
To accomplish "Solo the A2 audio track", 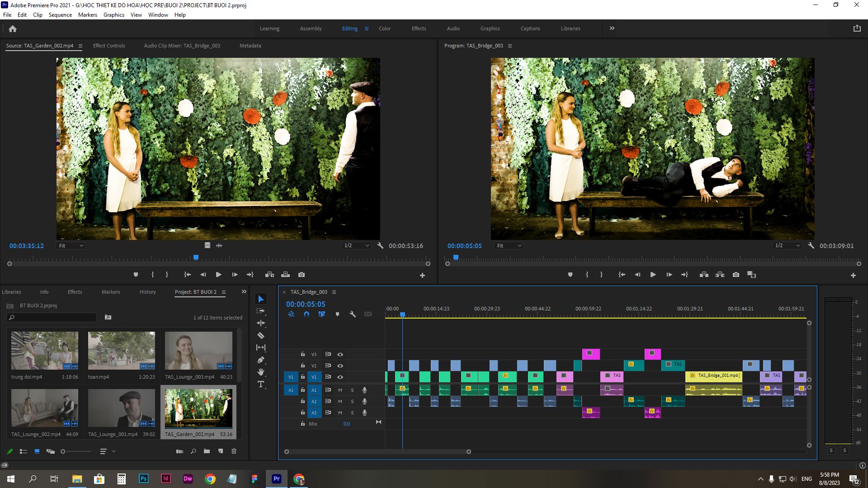I will 352,401.
